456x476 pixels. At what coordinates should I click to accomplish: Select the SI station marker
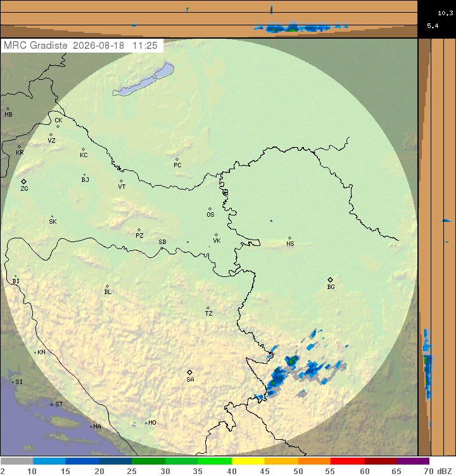[x=13, y=382]
